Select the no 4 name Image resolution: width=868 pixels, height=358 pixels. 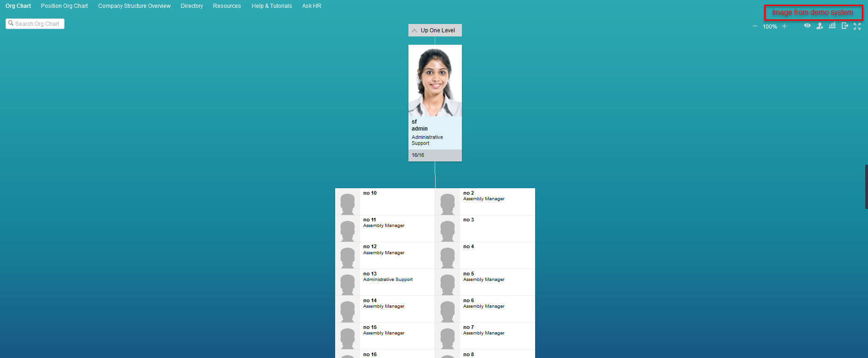point(468,246)
